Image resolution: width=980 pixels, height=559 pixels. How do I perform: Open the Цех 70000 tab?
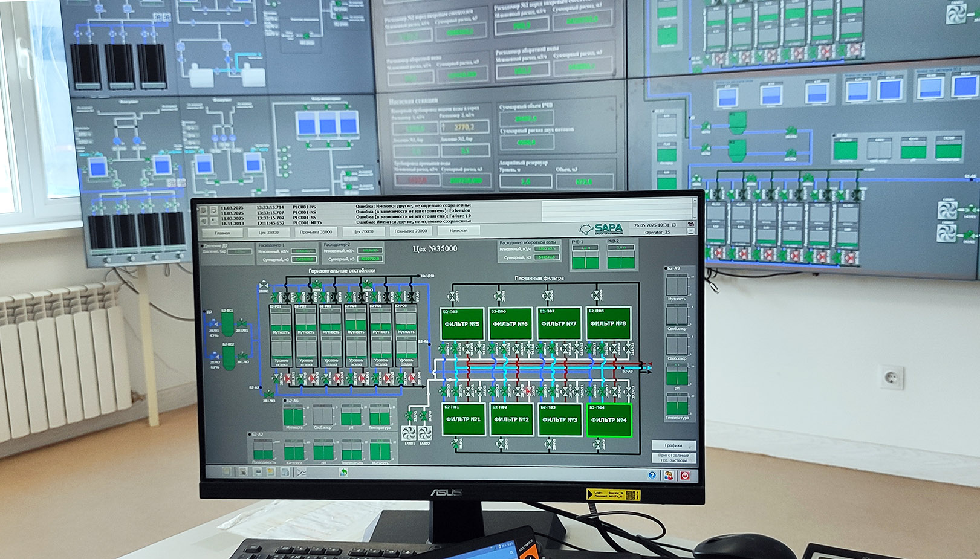[363, 231]
